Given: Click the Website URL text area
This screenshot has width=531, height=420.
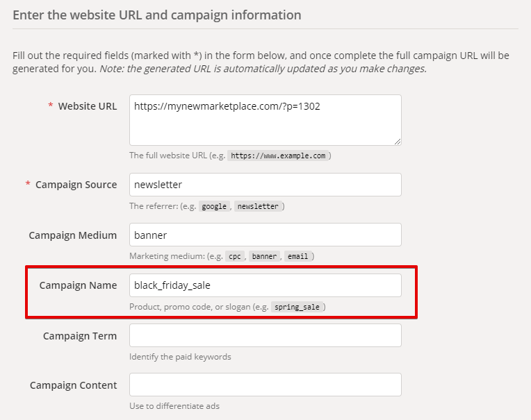Looking at the screenshot, I should 265,120.
